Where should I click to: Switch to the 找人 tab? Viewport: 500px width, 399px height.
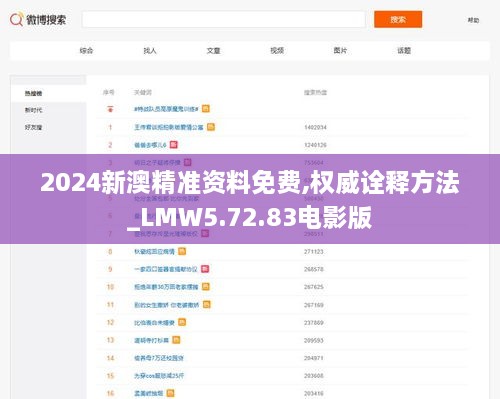tap(150, 51)
